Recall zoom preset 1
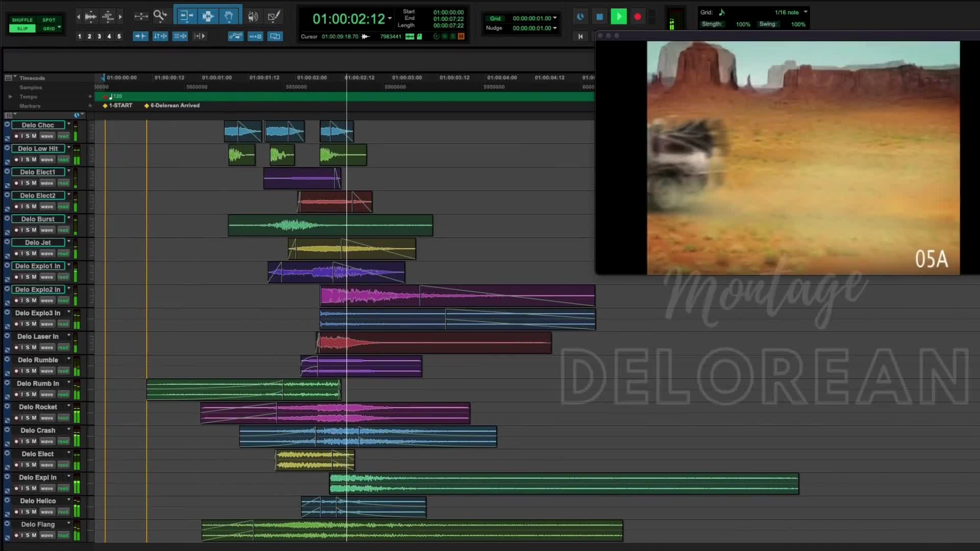The image size is (980, 551). [79, 36]
